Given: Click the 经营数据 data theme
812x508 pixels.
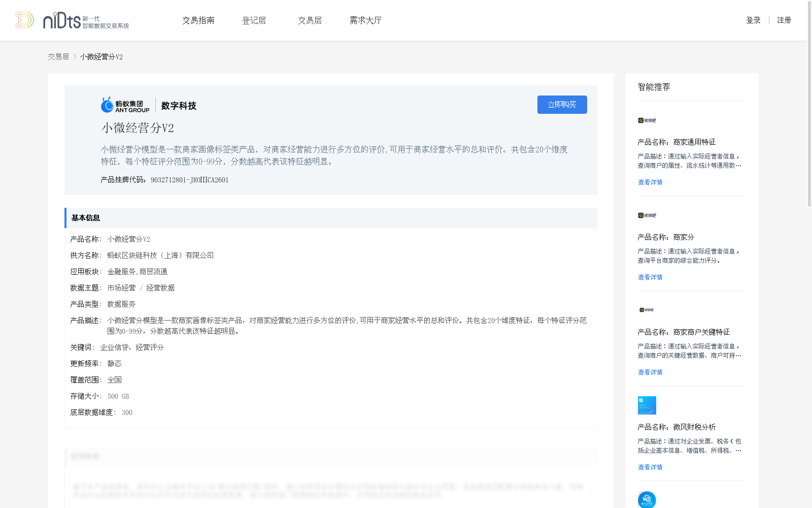Looking at the screenshot, I should tap(160, 288).
